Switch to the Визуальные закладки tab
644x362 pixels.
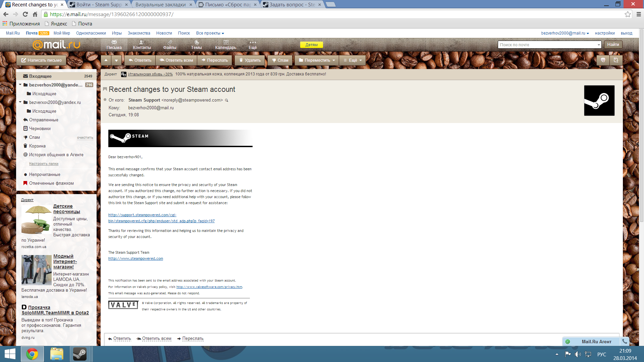pyautogui.click(x=163, y=5)
